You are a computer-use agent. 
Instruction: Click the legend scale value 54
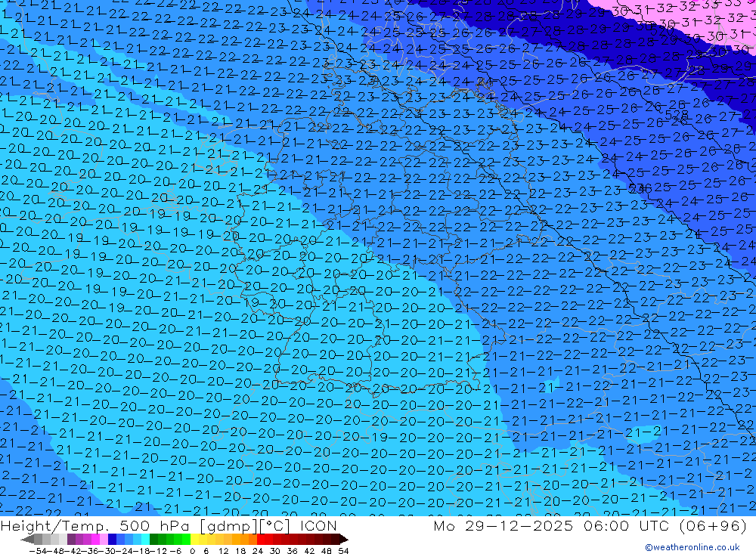tap(343, 551)
